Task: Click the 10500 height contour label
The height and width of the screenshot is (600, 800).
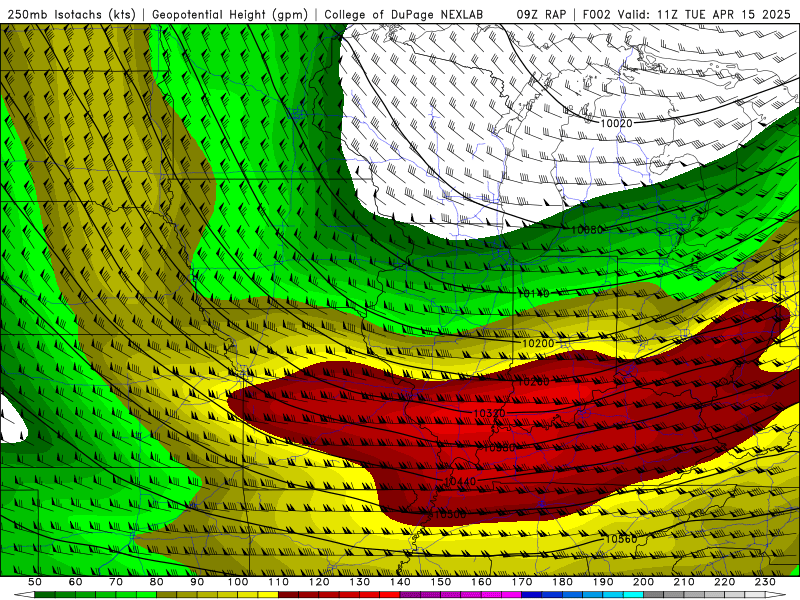Action: 449,514
